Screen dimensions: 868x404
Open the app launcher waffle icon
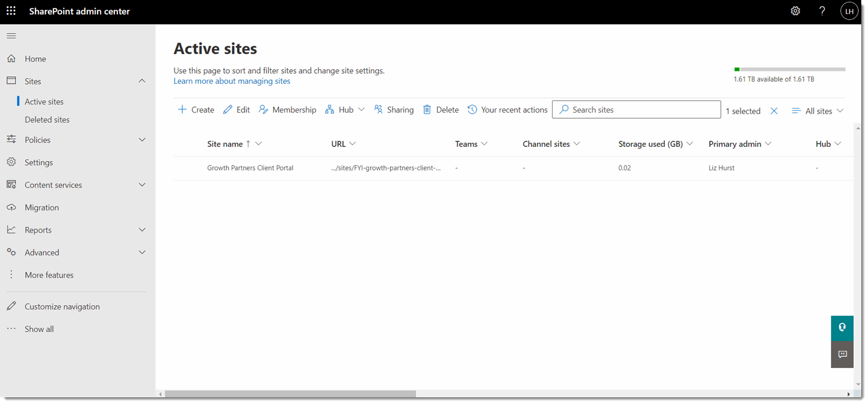pos(11,11)
